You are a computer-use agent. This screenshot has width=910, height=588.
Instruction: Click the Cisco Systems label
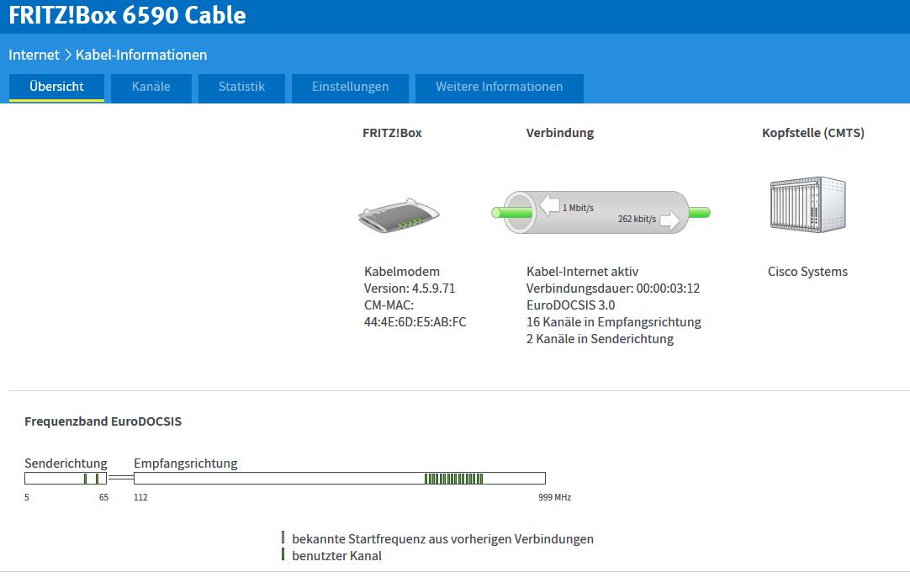click(x=807, y=272)
